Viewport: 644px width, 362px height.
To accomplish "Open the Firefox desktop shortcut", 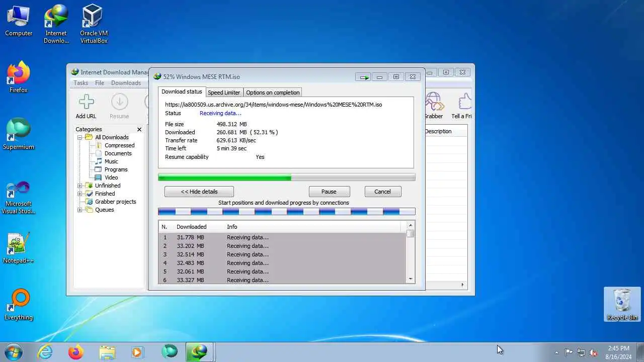I will tap(19, 77).
